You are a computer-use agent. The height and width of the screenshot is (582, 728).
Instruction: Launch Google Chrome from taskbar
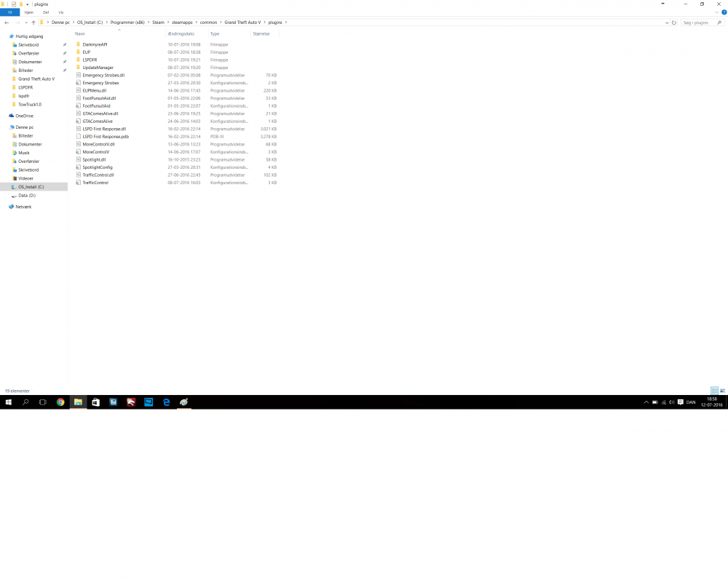coord(60,402)
